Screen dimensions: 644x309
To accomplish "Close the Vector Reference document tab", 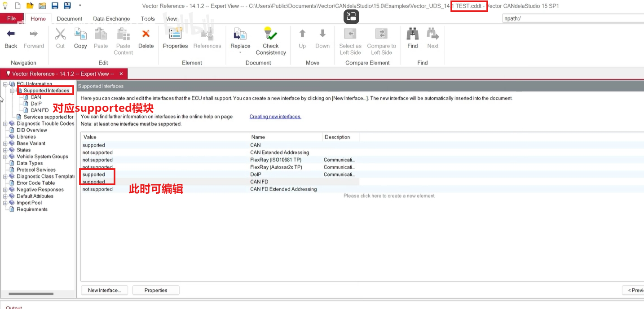I will [x=121, y=74].
